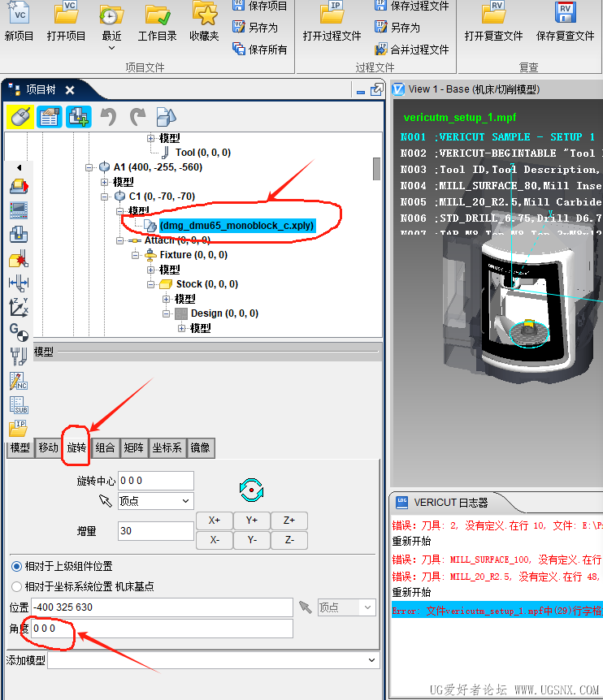Screen dimensions: 603x700
Task: Switch to the 模型 tab
Action: click(x=20, y=447)
